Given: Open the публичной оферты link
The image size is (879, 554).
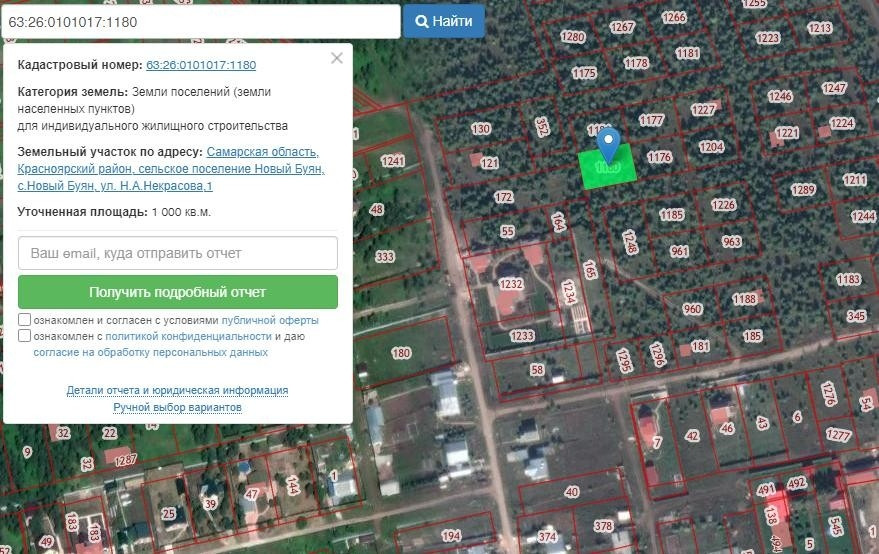Looking at the screenshot, I should tap(270, 320).
